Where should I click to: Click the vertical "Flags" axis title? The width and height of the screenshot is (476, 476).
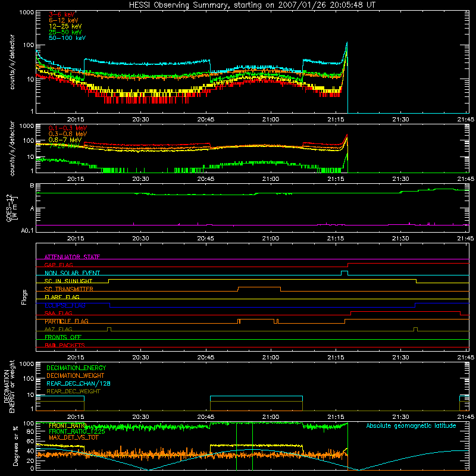pyautogui.click(x=24, y=297)
